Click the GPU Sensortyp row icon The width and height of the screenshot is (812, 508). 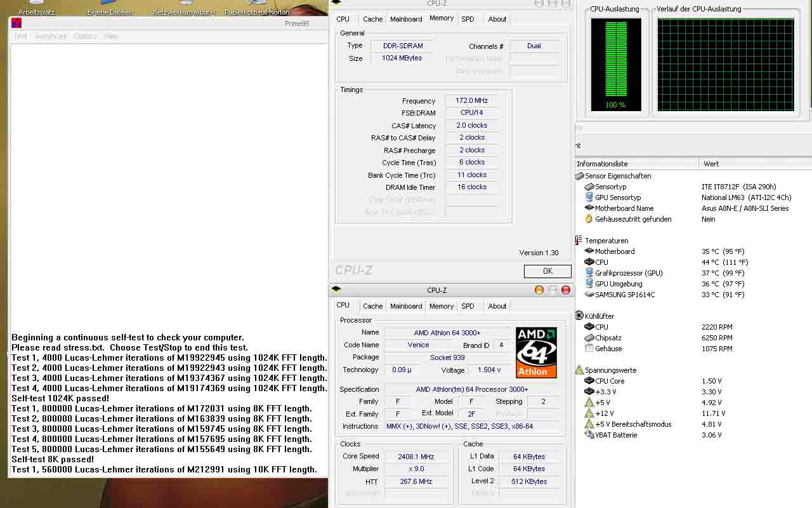(589, 197)
